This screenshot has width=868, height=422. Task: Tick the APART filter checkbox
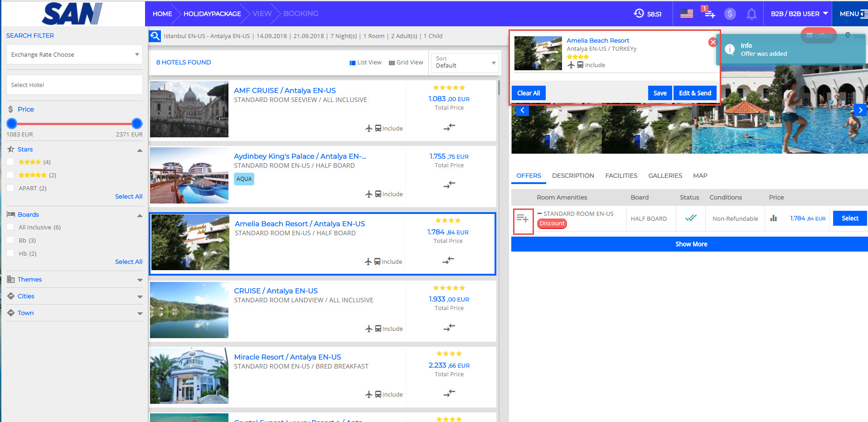10,188
